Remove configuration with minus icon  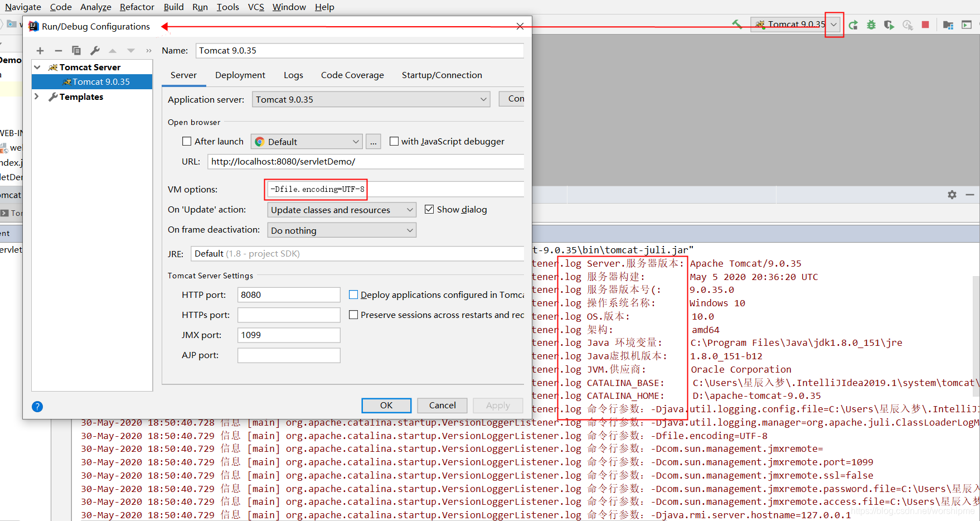tap(58, 51)
